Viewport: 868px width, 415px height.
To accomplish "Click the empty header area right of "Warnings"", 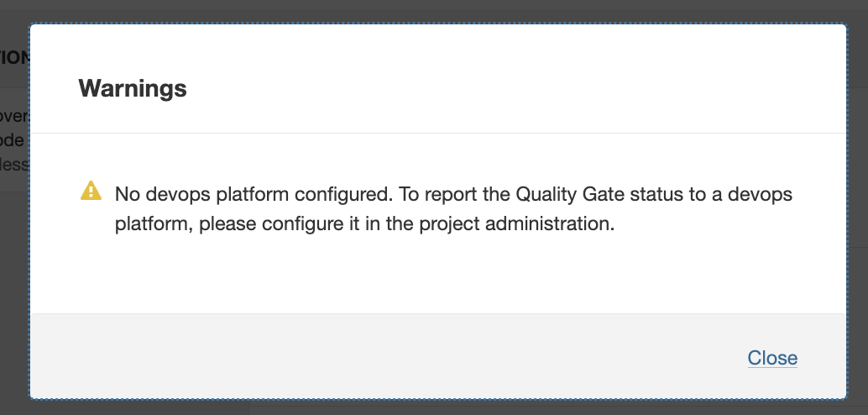I will click(x=504, y=87).
